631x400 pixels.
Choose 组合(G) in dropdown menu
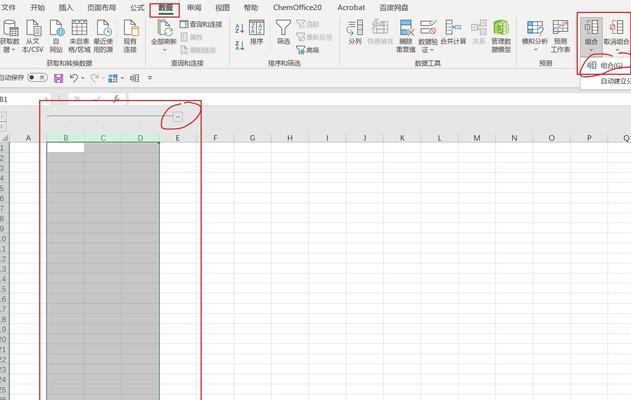click(606, 65)
